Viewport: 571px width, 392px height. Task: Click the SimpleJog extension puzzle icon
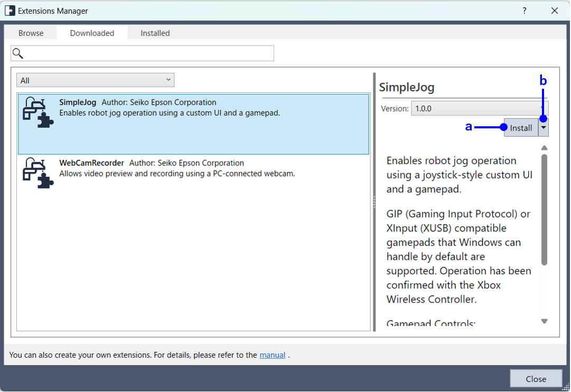38,113
